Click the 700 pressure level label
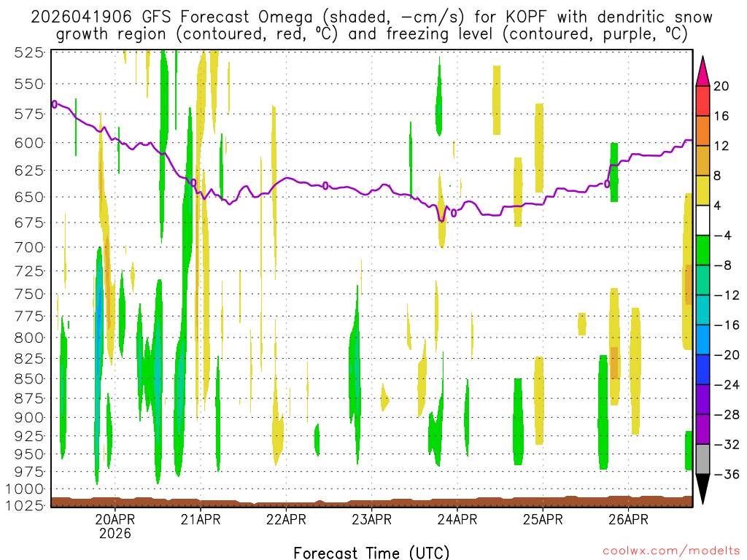Image resolution: width=747 pixels, height=560 pixels. (29, 247)
